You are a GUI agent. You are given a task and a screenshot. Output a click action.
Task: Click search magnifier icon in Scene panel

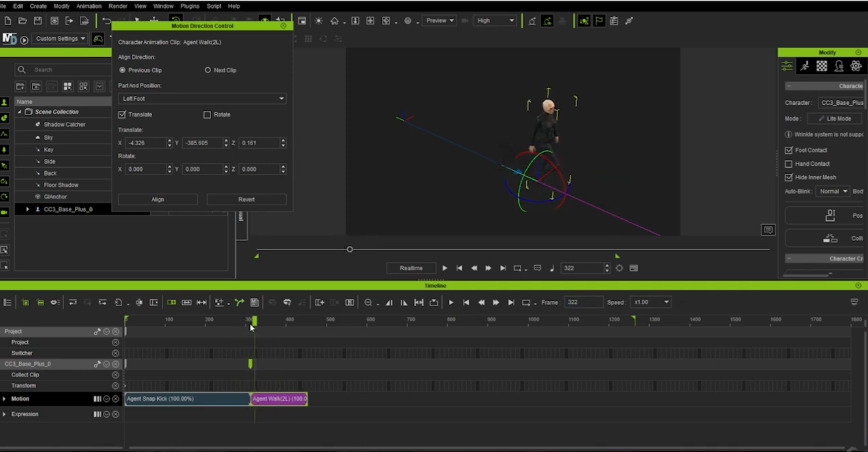21,70
